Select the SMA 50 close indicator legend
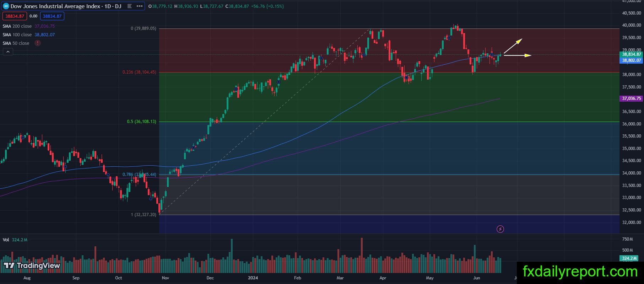This screenshot has height=284, width=644. point(16,43)
